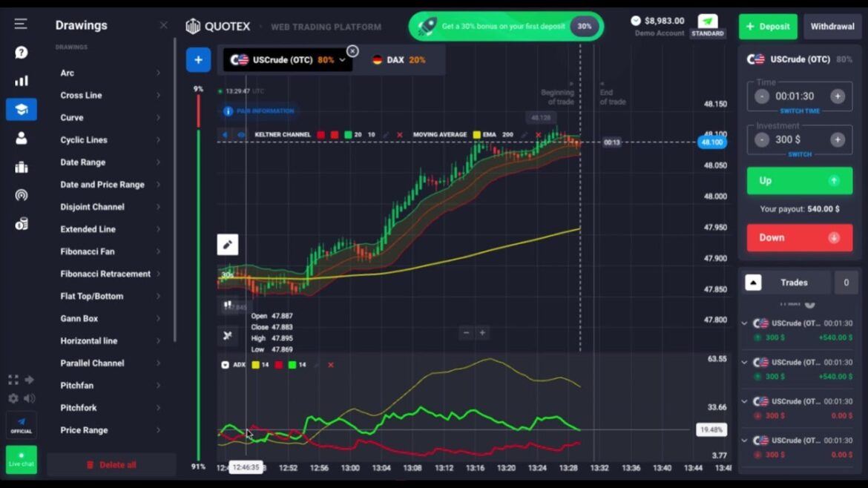Open the help question mark icon
The width and height of the screenshot is (868, 488).
click(x=21, y=53)
